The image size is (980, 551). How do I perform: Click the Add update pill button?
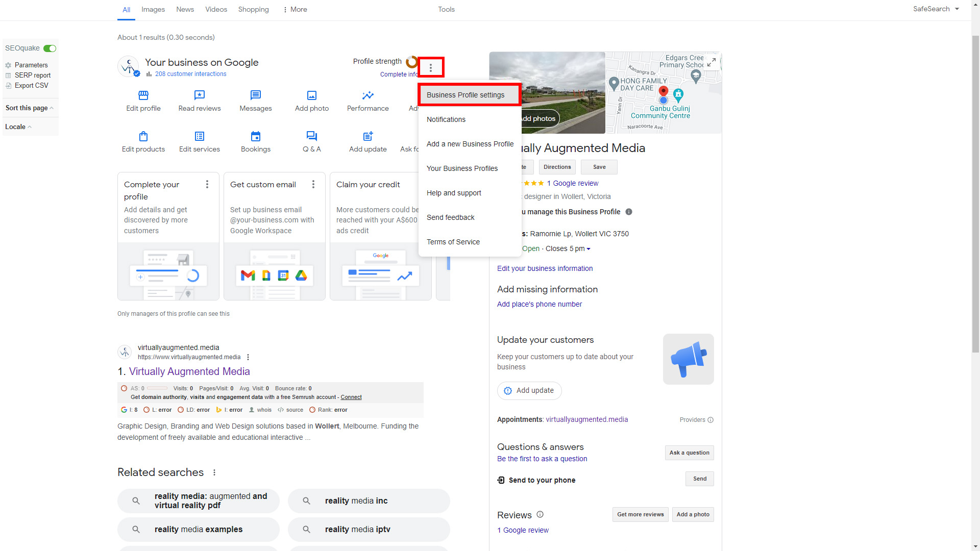tap(529, 391)
